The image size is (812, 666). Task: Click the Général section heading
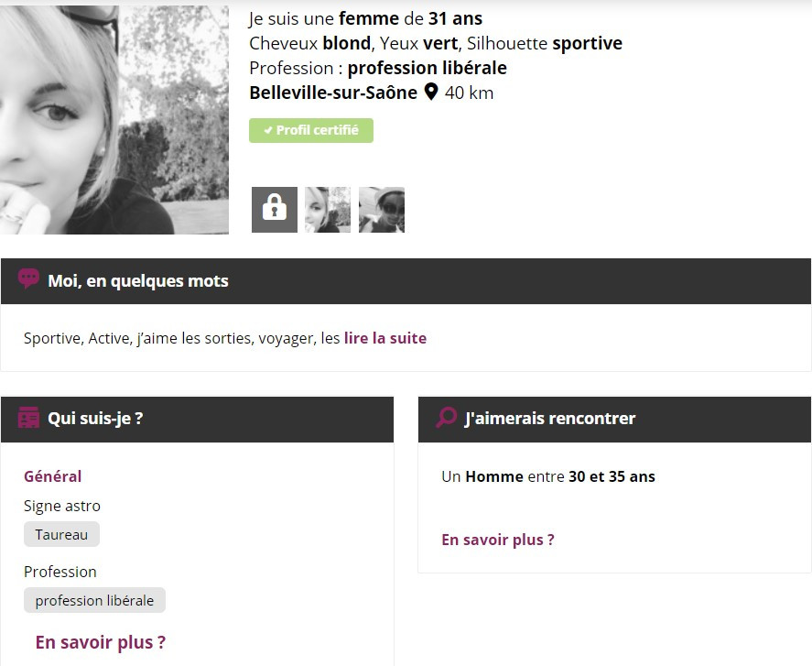pos(53,476)
